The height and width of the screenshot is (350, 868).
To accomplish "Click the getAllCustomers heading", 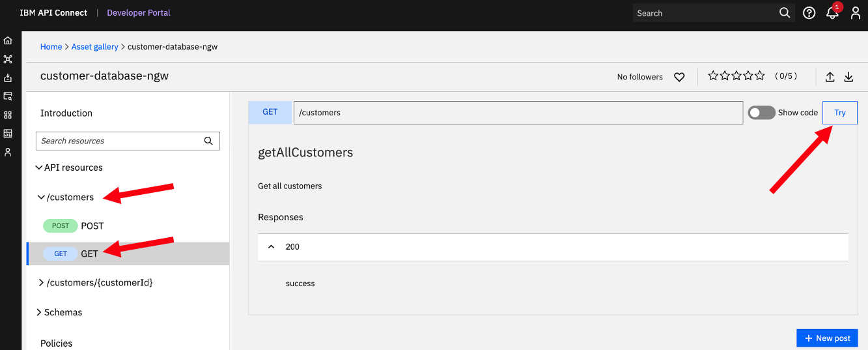I will coord(305,153).
